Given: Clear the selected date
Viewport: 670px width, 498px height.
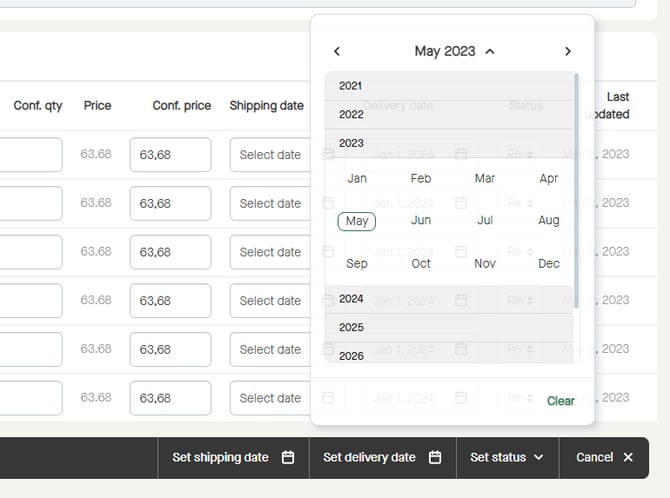Looking at the screenshot, I should tap(560, 401).
